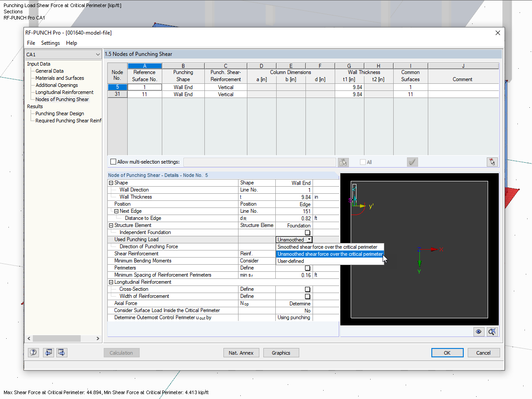Click the multi-selection pick icon beside the field
This screenshot has height=399, width=532.
(343, 162)
